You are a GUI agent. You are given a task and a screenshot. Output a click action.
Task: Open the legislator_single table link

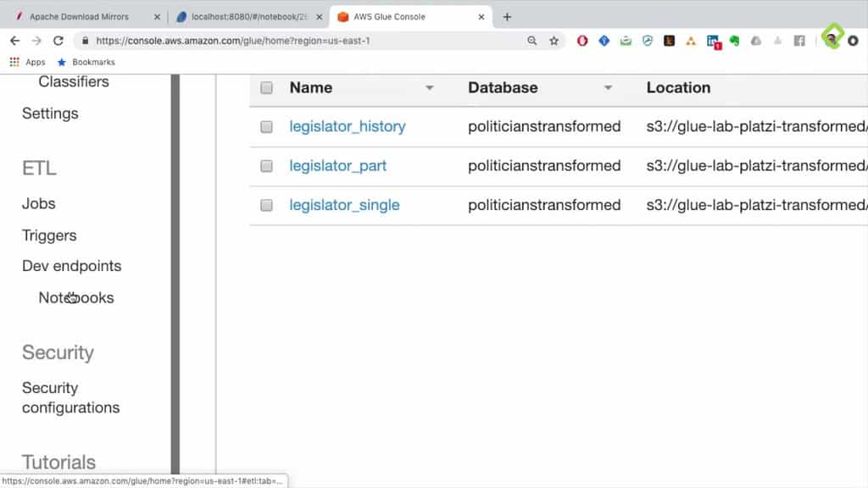tap(344, 205)
